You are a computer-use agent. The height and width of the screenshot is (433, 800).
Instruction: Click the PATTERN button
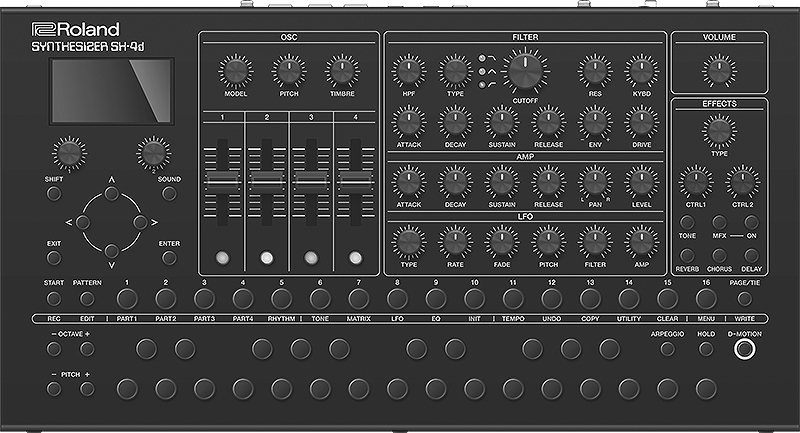(x=87, y=298)
